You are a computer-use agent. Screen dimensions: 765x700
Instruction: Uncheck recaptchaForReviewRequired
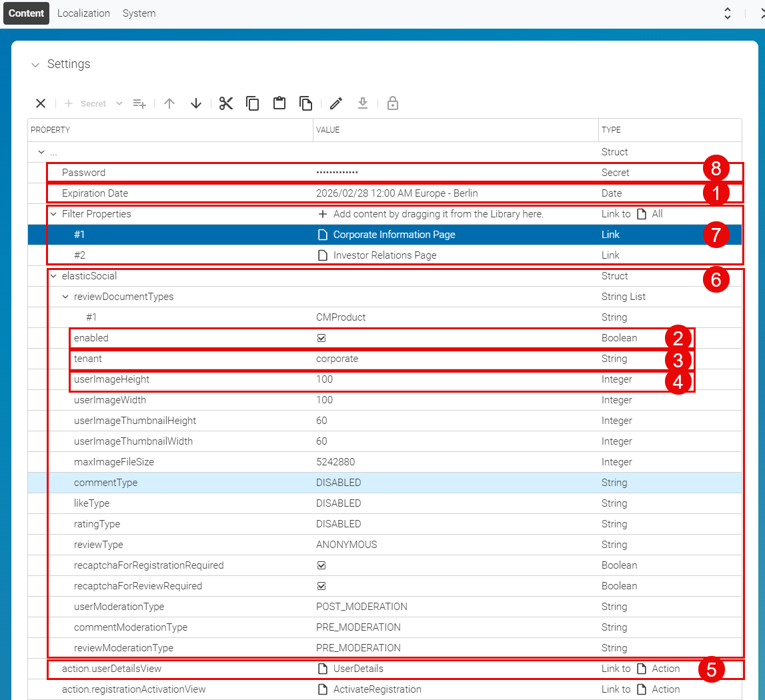pos(321,585)
